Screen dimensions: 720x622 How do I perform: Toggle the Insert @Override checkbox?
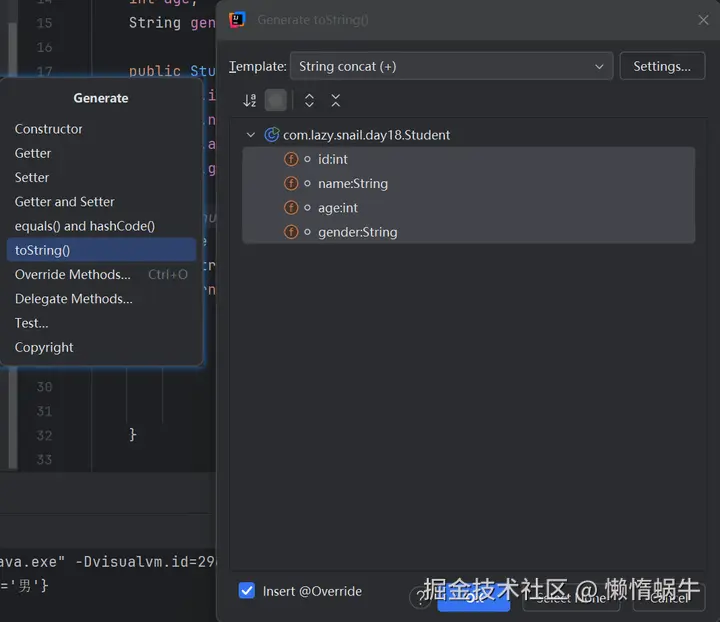tap(247, 591)
